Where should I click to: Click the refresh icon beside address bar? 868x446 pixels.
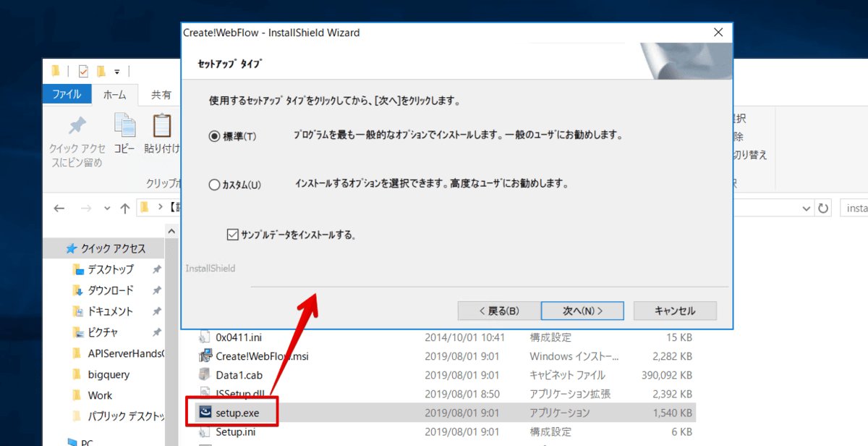[823, 208]
